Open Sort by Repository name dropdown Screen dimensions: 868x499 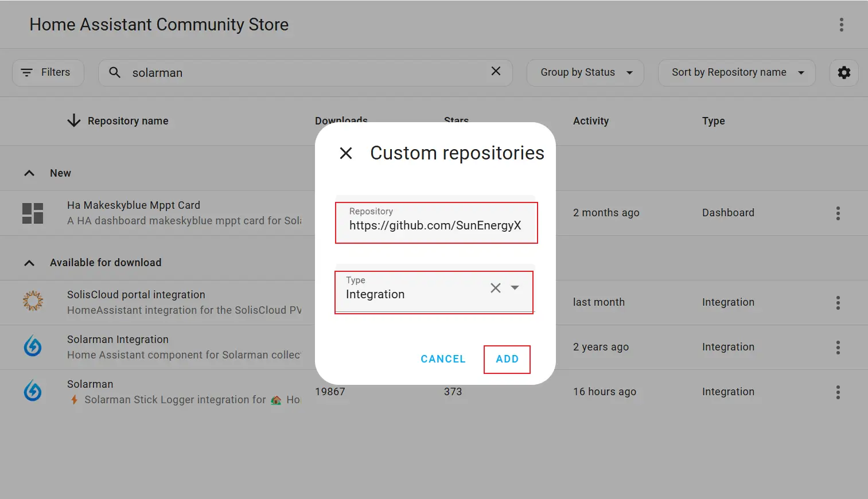737,73
